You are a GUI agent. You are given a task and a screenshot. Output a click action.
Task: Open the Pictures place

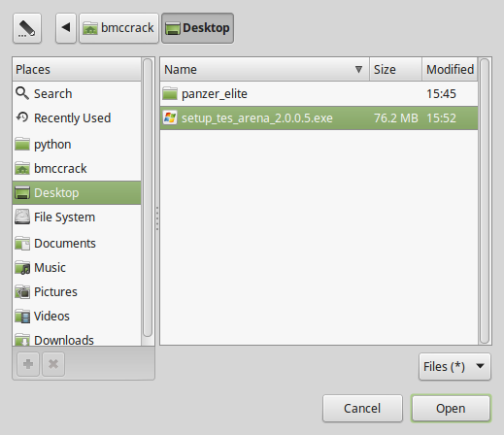(77, 291)
